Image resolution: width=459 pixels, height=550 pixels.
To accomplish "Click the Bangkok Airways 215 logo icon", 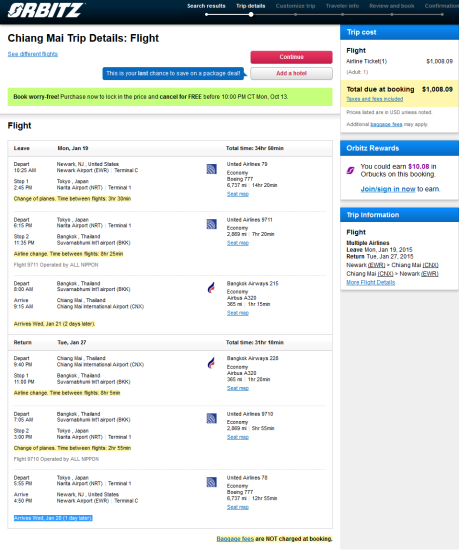I will [211, 288].
